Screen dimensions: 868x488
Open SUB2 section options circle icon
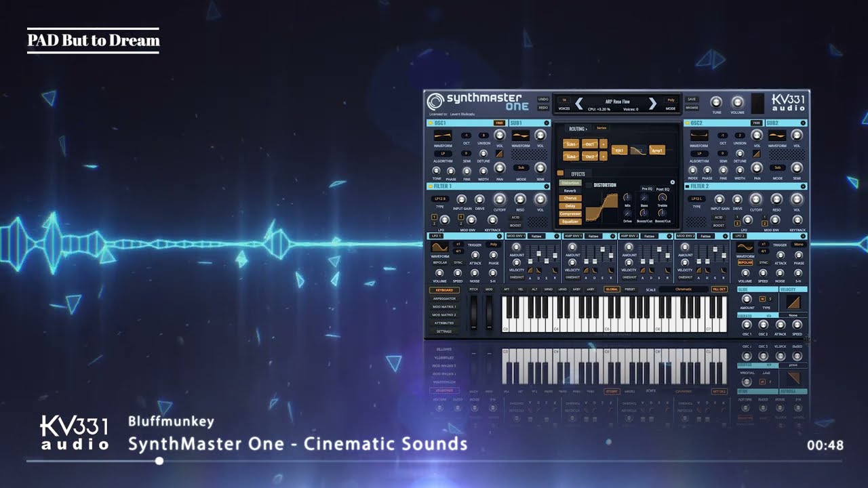tap(803, 123)
